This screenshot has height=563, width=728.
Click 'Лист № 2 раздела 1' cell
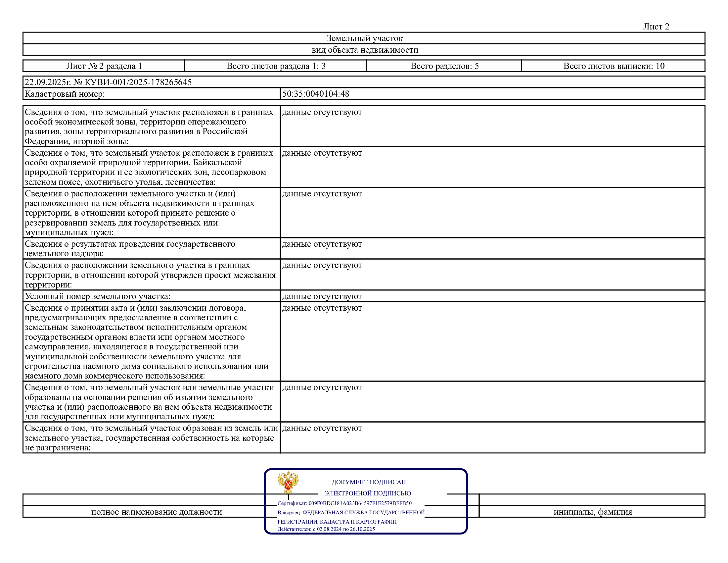104,66
